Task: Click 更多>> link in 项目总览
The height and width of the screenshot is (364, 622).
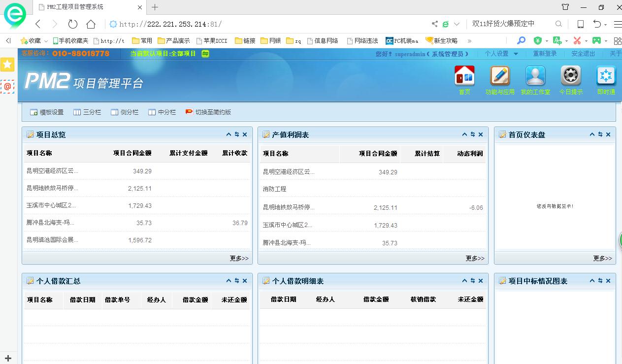Action: tap(239, 258)
